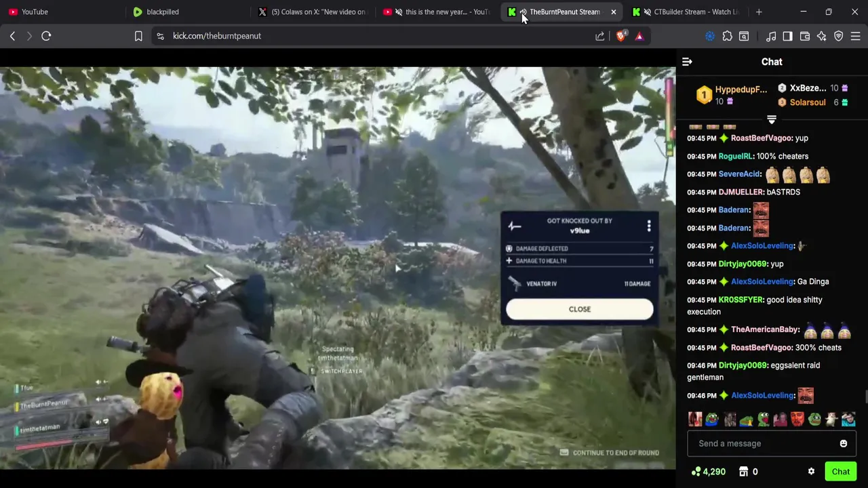The width and height of the screenshot is (868, 488).
Task: Click username TheAmericanBaby in chat
Action: [x=765, y=329]
